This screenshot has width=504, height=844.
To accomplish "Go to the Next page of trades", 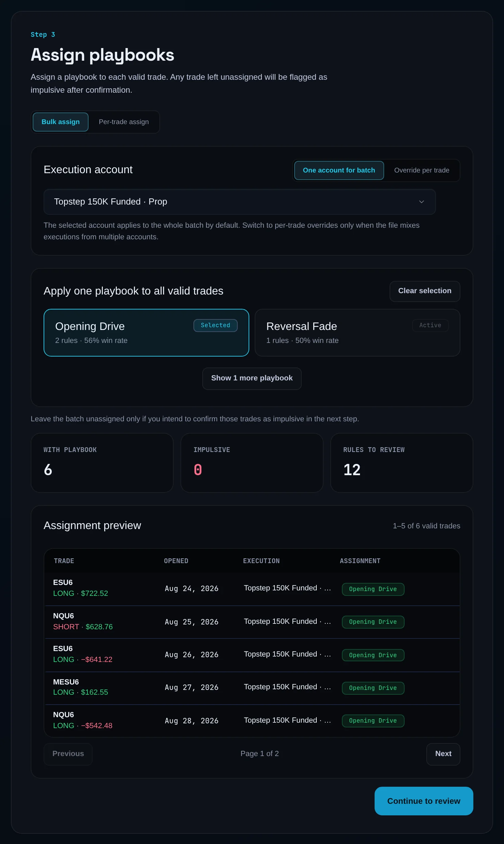I will pyautogui.click(x=443, y=754).
